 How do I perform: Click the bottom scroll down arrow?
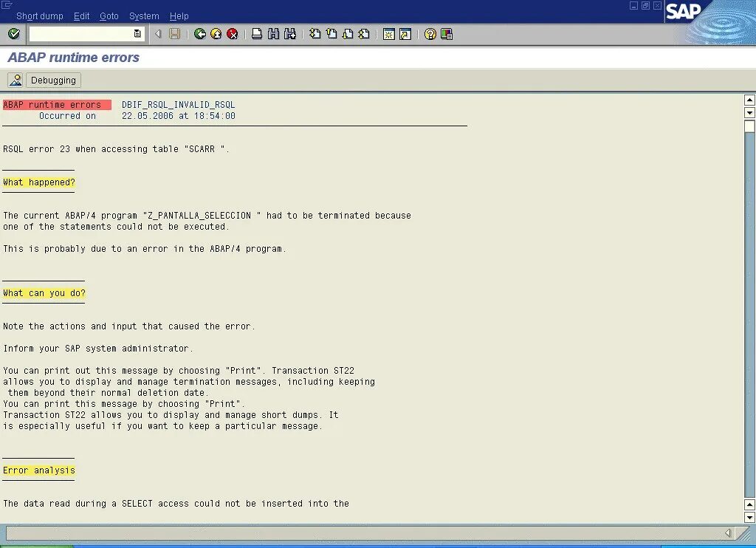(749, 518)
